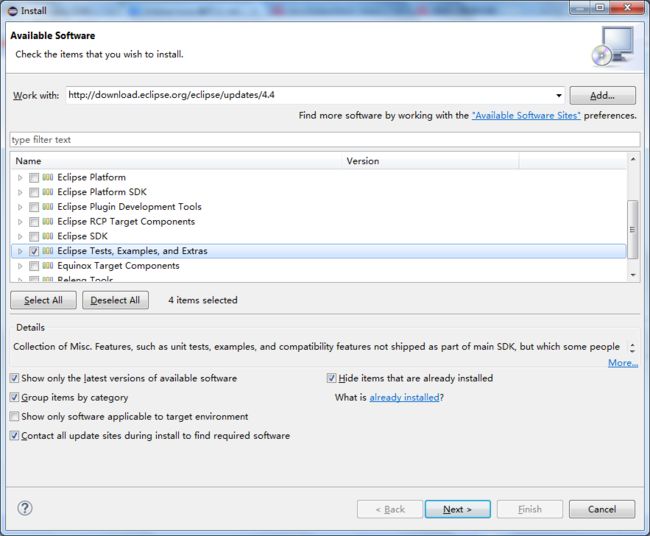Click the Version column header
Screen dimensions: 650x536
[432, 161]
